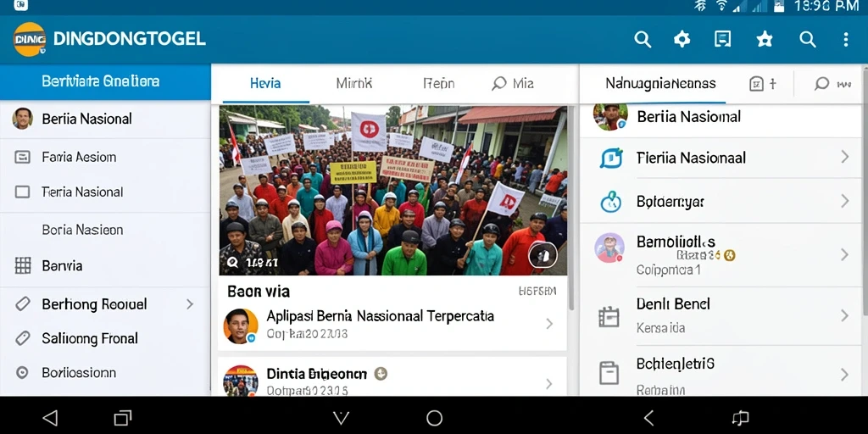Viewport: 868px width, 434px height.
Task: Click square icon beside Tieria Nasional
Action: [x=22, y=192]
